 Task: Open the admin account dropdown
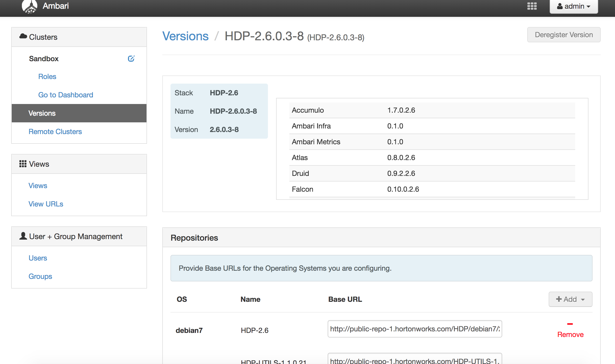573,6
